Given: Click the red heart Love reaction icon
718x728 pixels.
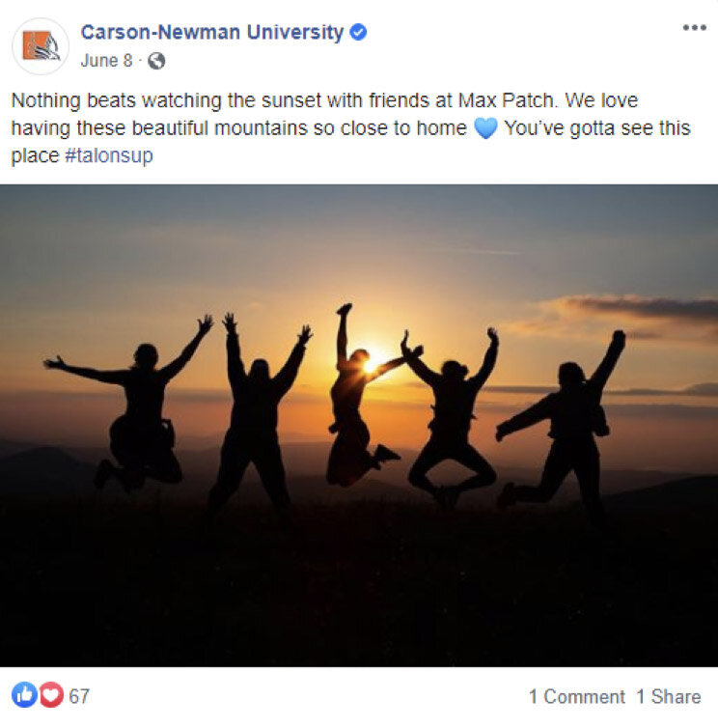Looking at the screenshot, I should pos(51,694).
